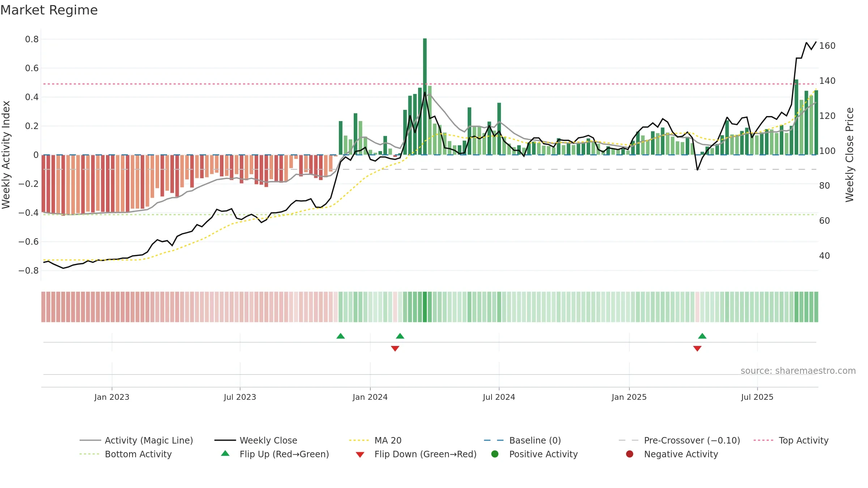The height and width of the screenshot is (488, 868).
Task: Click the −0.8 activity axis value
Action: pos(29,271)
